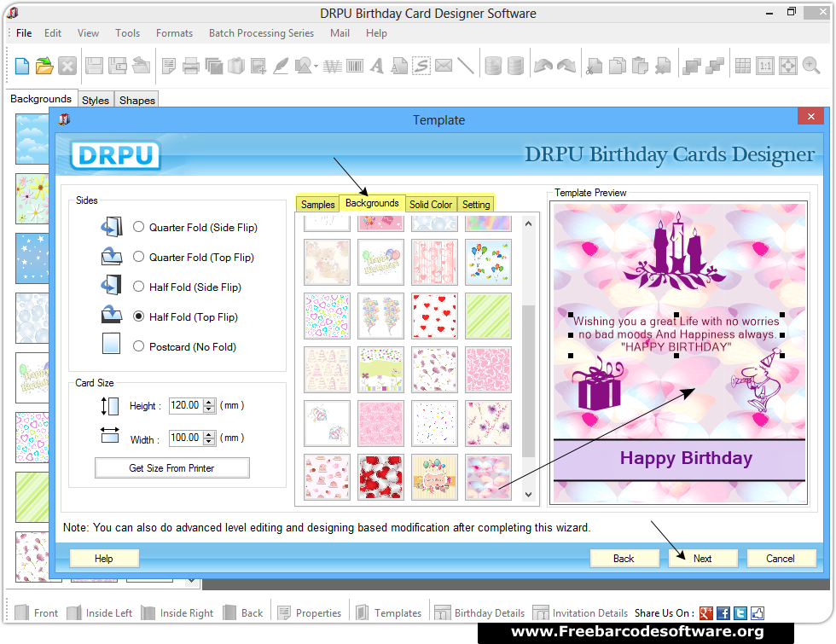Switch to the Solid Color tab
Image resolution: width=836 pixels, height=644 pixels.
tap(431, 204)
